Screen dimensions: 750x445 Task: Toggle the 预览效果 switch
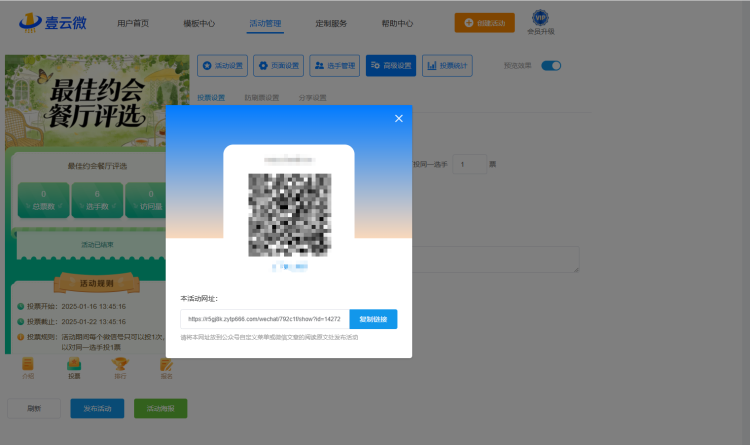coord(551,66)
